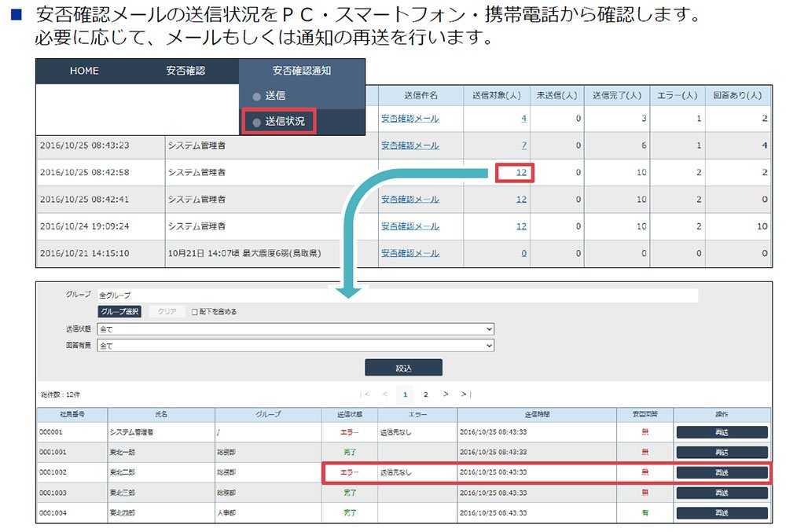
Task: Open 安否確認メール link in 2016/10/21 row
Action: click(410, 254)
